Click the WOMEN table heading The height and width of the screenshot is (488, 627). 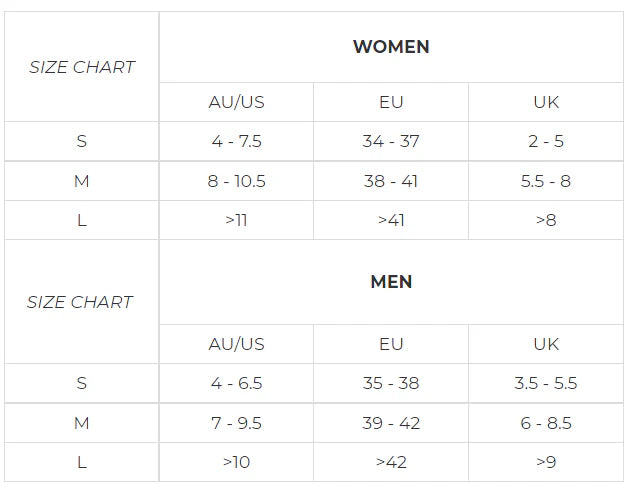391,47
